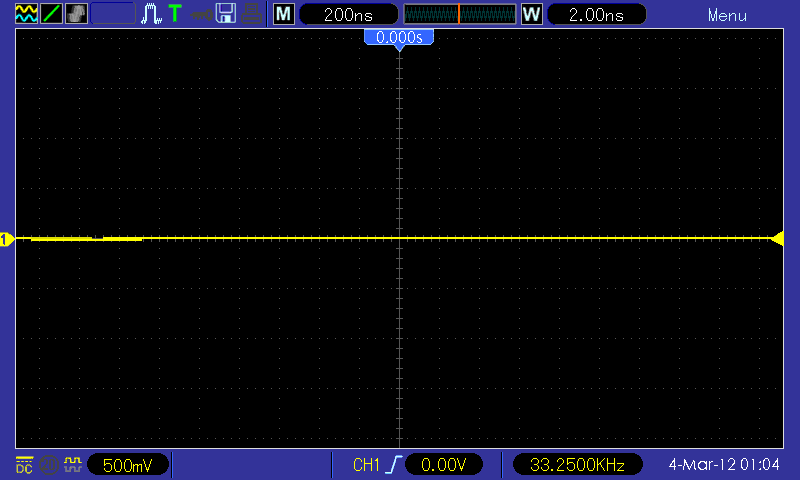Image resolution: width=800 pixels, height=480 pixels.
Task: Click the 33.2500KHz frequency counter readout
Action: (x=578, y=465)
